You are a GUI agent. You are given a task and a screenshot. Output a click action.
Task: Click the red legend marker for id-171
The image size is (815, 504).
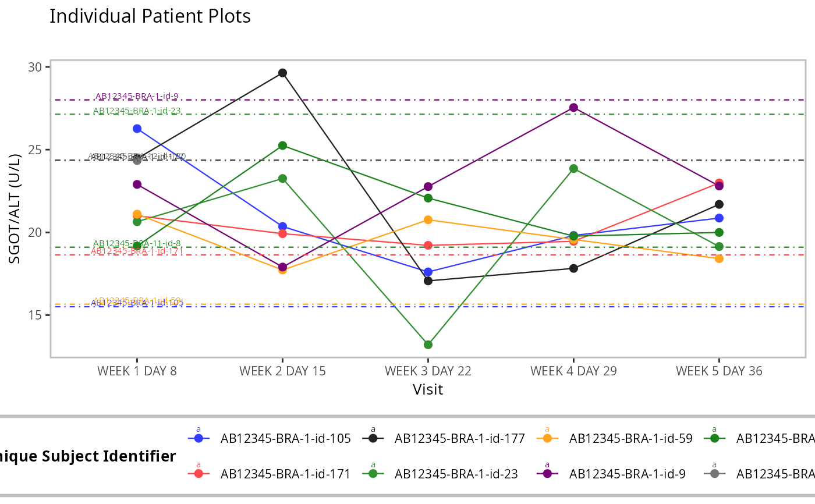pyautogui.click(x=199, y=474)
